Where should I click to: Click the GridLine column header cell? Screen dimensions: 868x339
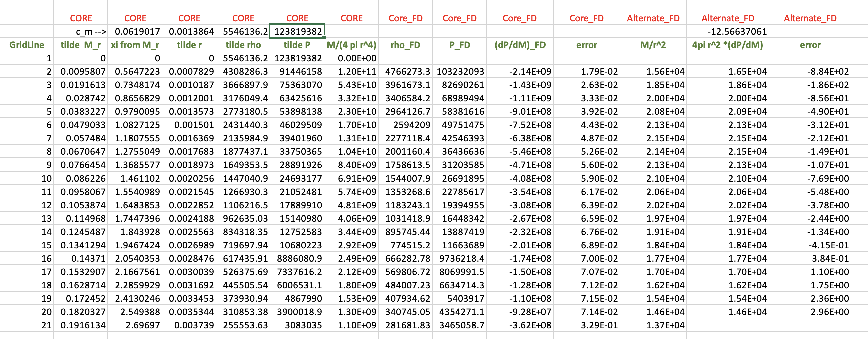(27, 45)
